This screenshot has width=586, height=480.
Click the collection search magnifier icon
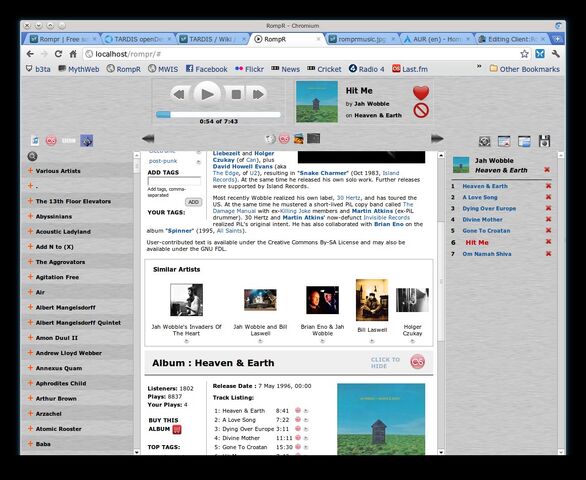point(32,156)
